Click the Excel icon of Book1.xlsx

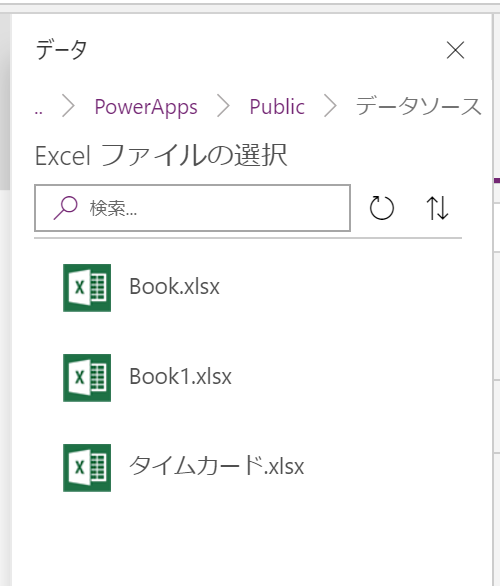click(87, 378)
